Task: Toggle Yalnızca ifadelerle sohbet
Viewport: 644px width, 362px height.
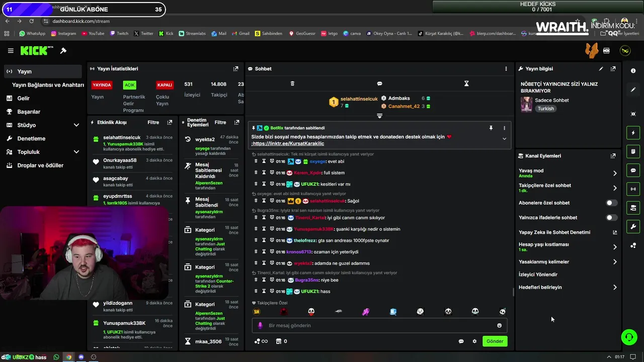Action: (611, 218)
